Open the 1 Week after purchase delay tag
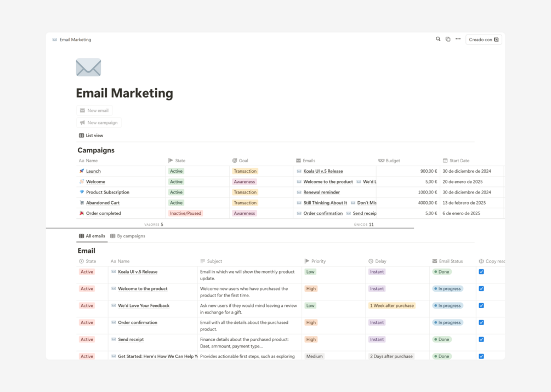The width and height of the screenshot is (551, 392). click(392, 305)
